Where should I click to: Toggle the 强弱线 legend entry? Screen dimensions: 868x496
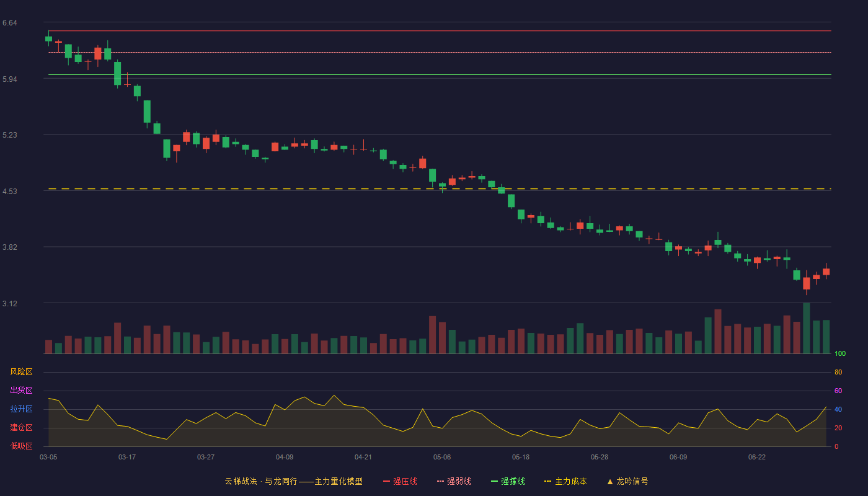click(454, 481)
